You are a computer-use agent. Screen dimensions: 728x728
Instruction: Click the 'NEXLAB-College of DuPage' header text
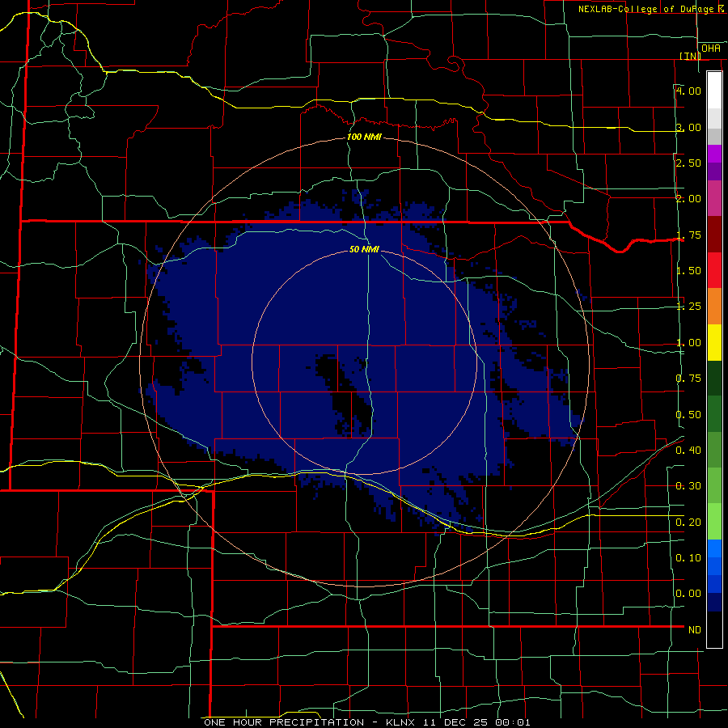(645, 9)
